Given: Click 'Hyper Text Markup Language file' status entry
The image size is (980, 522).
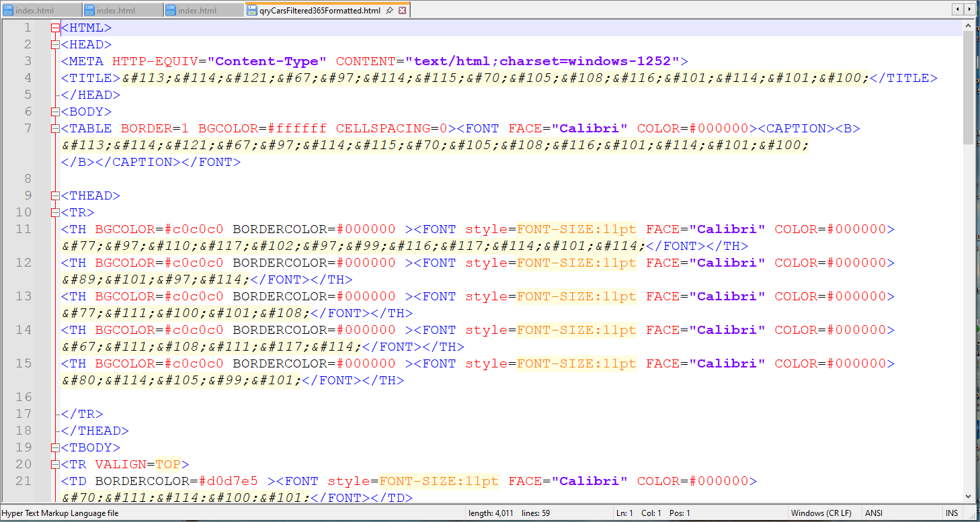Looking at the screenshot, I should click(x=60, y=513).
